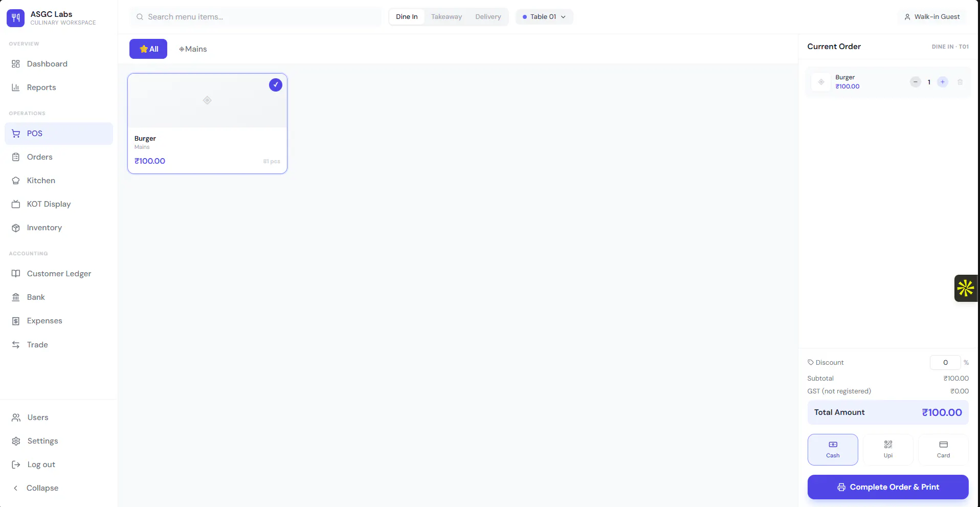Switch to the Delivery order type

[x=488, y=17]
